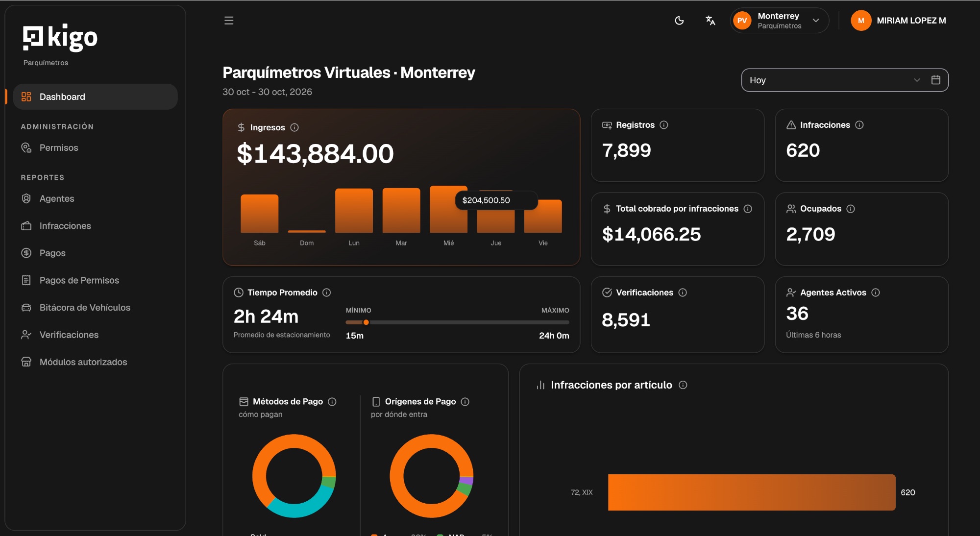980x536 pixels.
Task: Show info for Infracciones por artículo
Action: [683, 385]
